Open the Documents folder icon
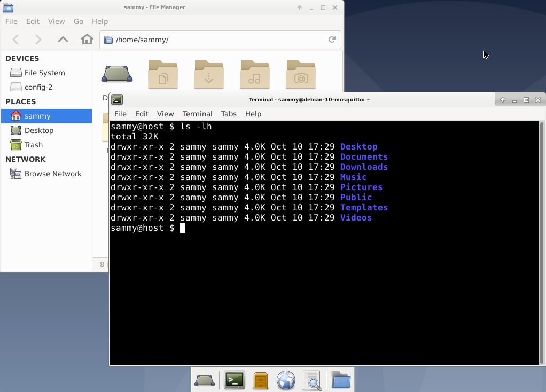The width and height of the screenshot is (546, 392). click(x=163, y=75)
